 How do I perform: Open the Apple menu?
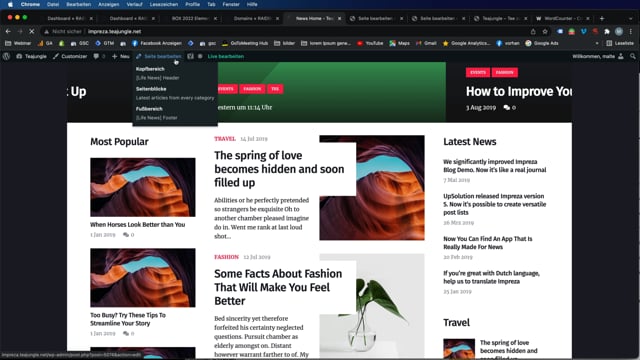tap(10, 4)
